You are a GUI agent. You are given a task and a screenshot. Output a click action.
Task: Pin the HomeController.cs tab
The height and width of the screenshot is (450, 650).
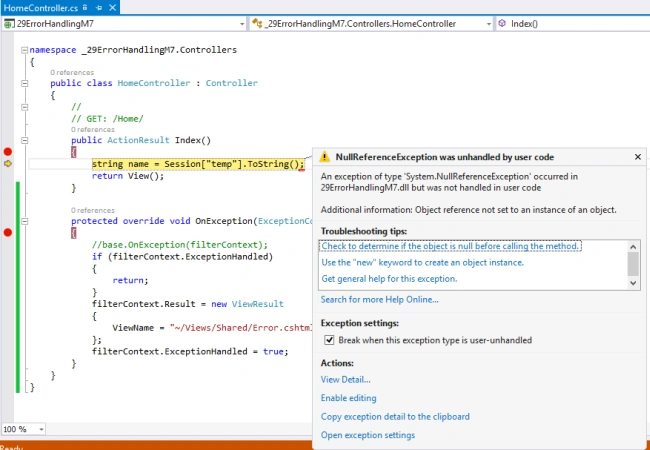99,7
